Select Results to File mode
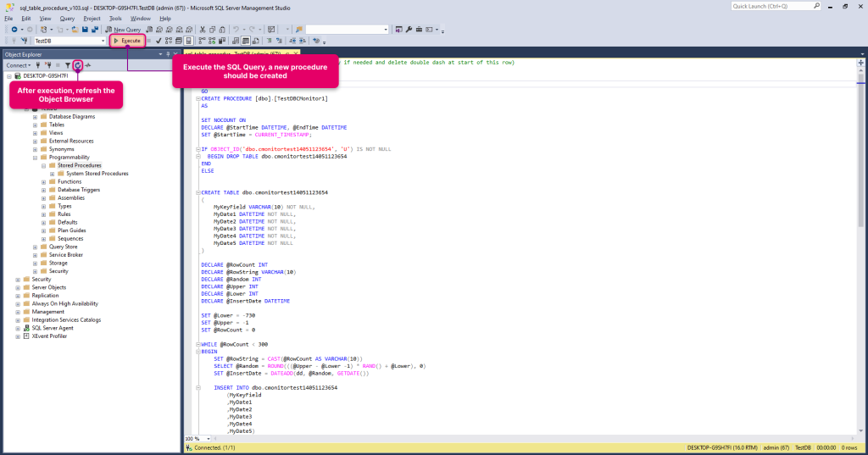Viewport: 868px width, 455px height. click(x=256, y=41)
